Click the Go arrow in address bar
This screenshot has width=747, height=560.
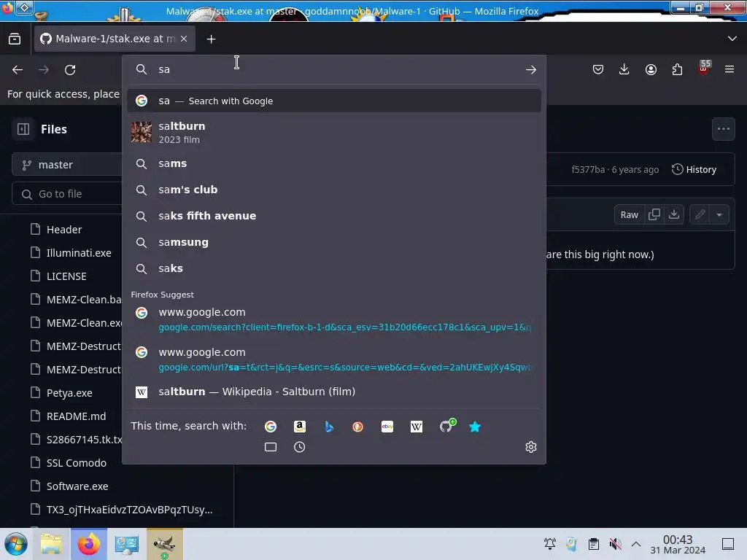click(531, 69)
